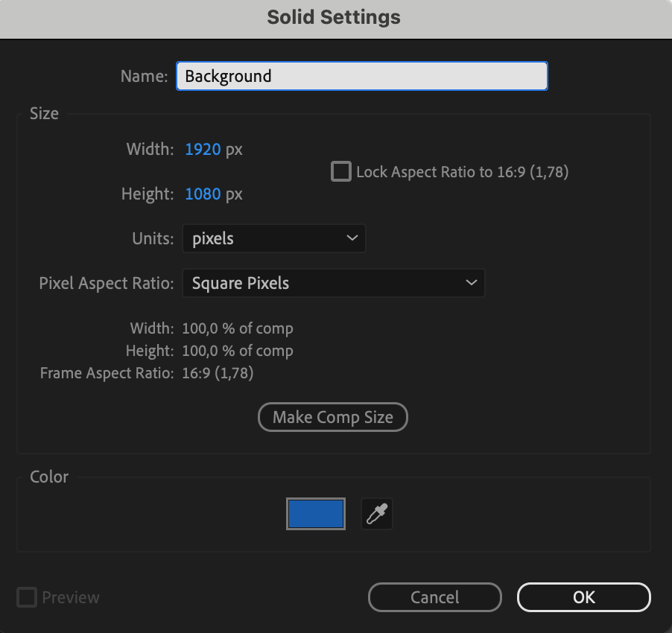Expand the Pixel Aspect Ratio dropdown
Image resolution: width=672 pixels, height=633 pixels.
[334, 283]
